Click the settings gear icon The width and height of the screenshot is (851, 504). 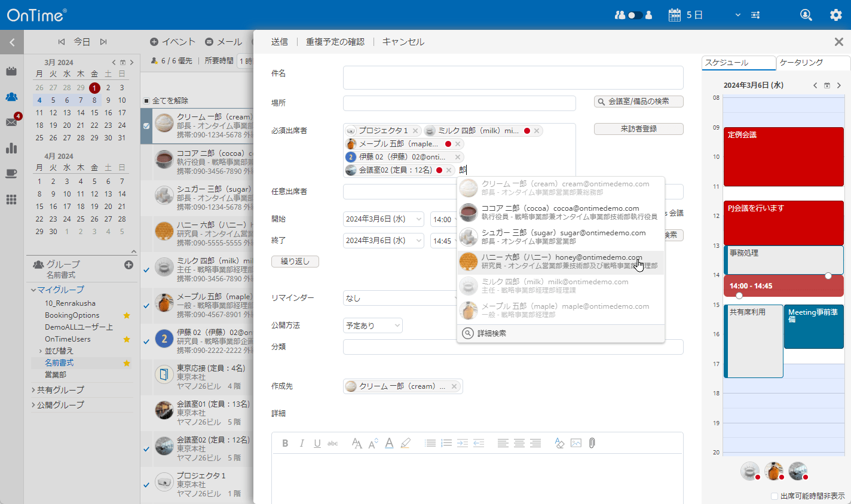tap(835, 15)
